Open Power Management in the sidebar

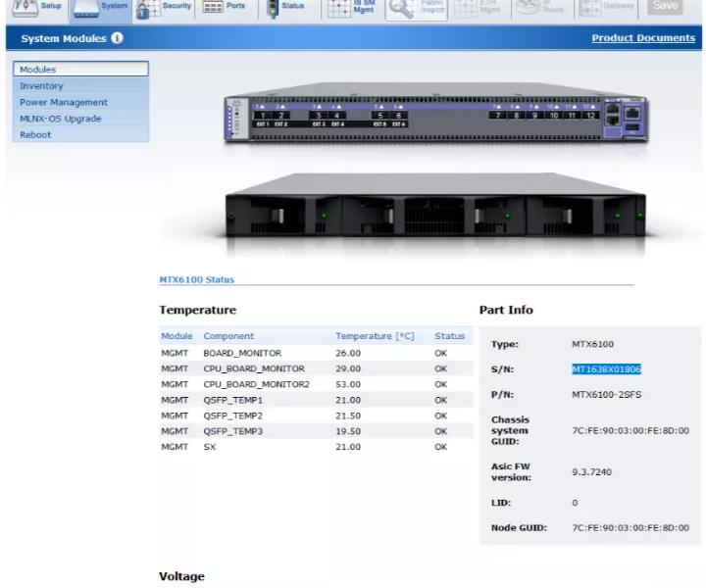click(x=80, y=102)
